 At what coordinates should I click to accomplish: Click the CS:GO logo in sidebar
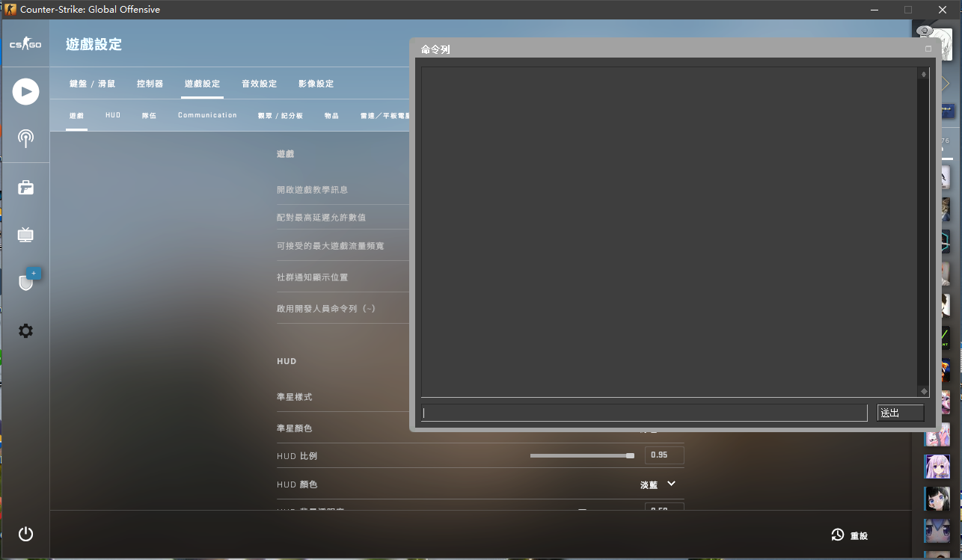(25, 45)
